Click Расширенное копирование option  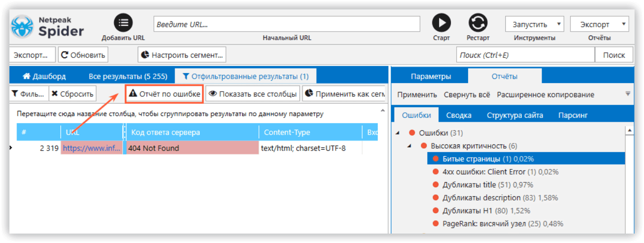[545, 95]
